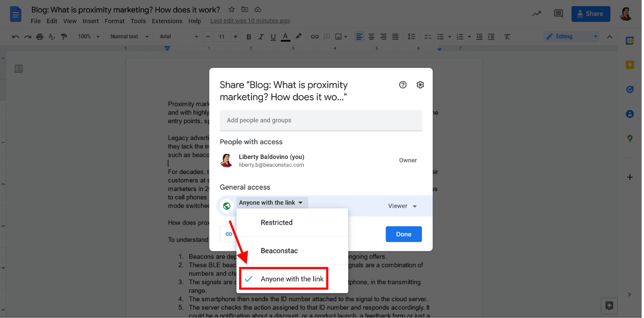The height and width of the screenshot is (318, 644).
Task: Open the comment history icon
Action: pyautogui.click(x=558, y=14)
